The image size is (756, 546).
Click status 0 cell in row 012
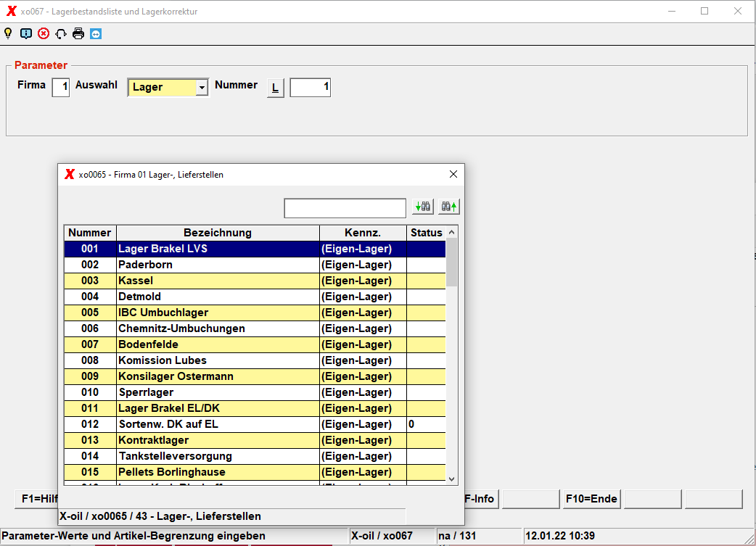click(x=426, y=423)
